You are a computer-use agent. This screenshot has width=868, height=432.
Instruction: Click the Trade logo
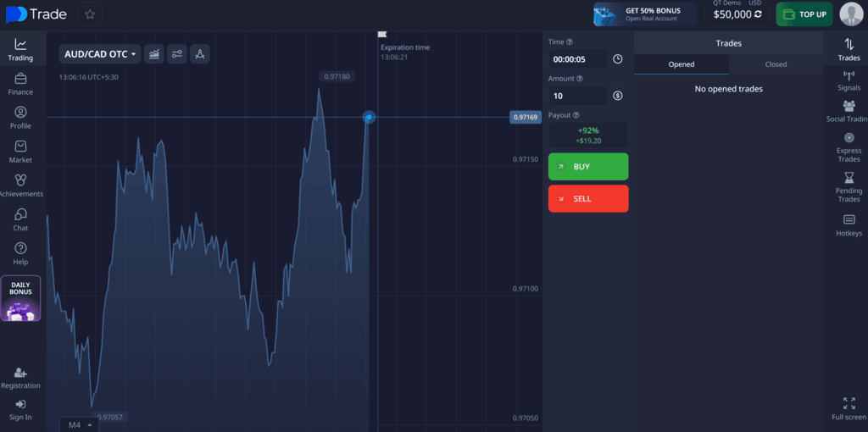coord(36,14)
